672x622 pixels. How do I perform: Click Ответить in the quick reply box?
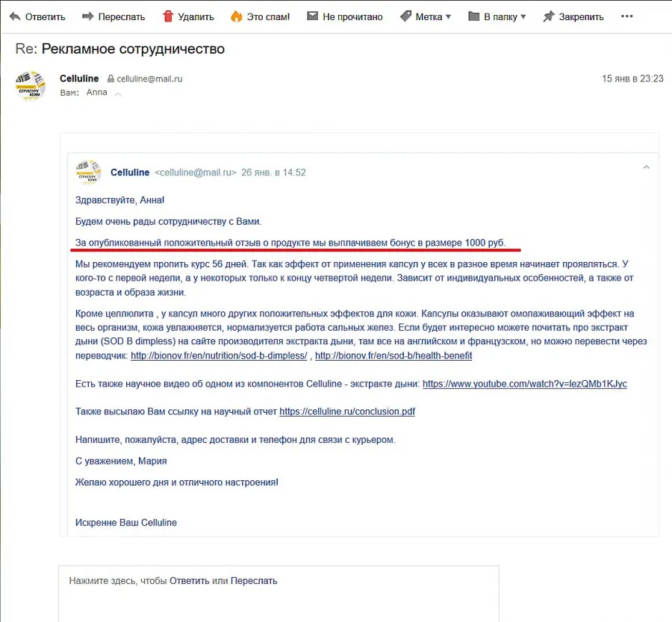tap(190, 581)
